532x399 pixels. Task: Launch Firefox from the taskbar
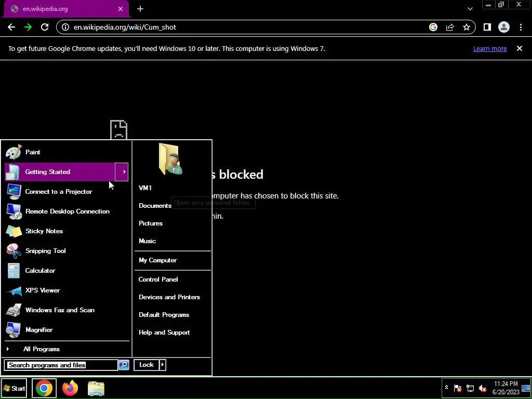click(x=70, y=388)
